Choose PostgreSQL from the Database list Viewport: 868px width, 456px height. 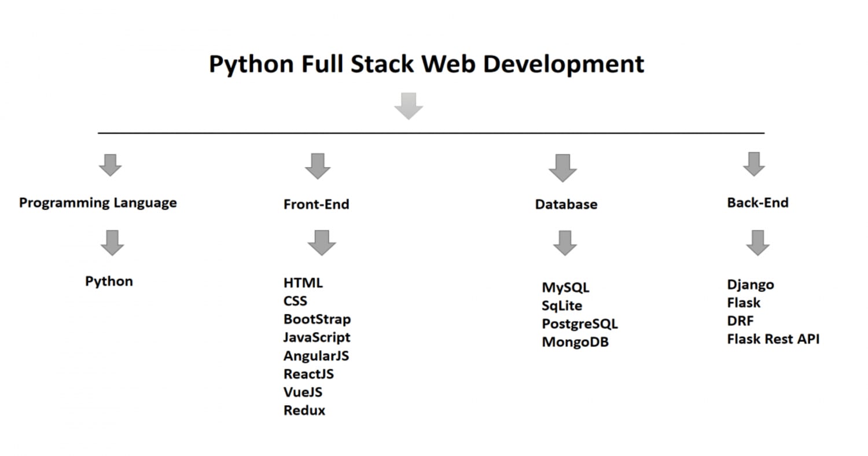580,324
